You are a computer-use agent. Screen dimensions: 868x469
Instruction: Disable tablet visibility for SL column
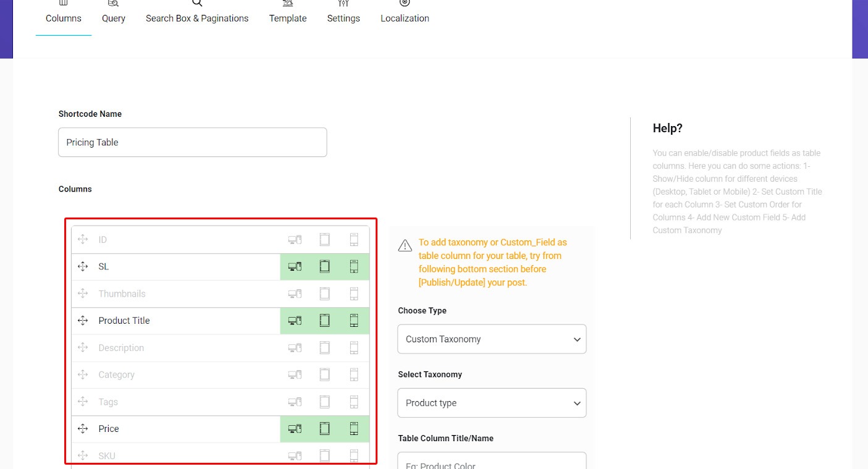coord(324,266)
